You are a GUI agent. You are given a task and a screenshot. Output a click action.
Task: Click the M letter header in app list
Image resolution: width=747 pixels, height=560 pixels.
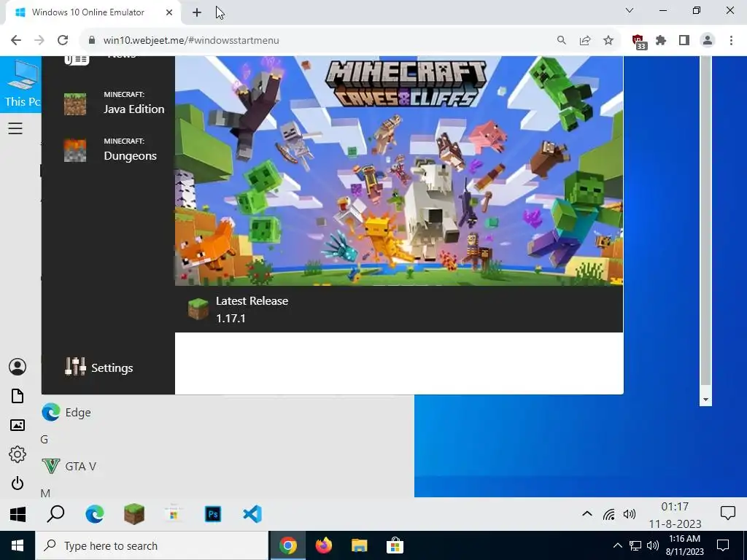tap(45, 493)
